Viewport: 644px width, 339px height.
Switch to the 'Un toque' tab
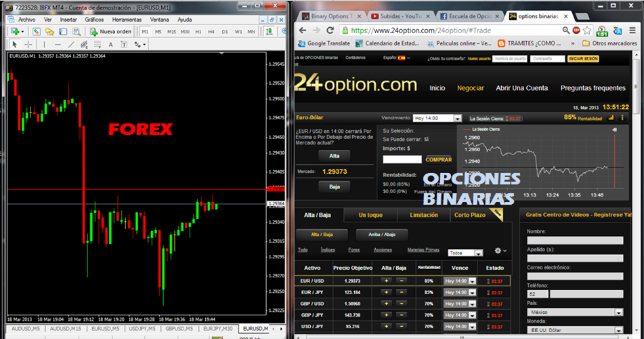click(370, 215)
